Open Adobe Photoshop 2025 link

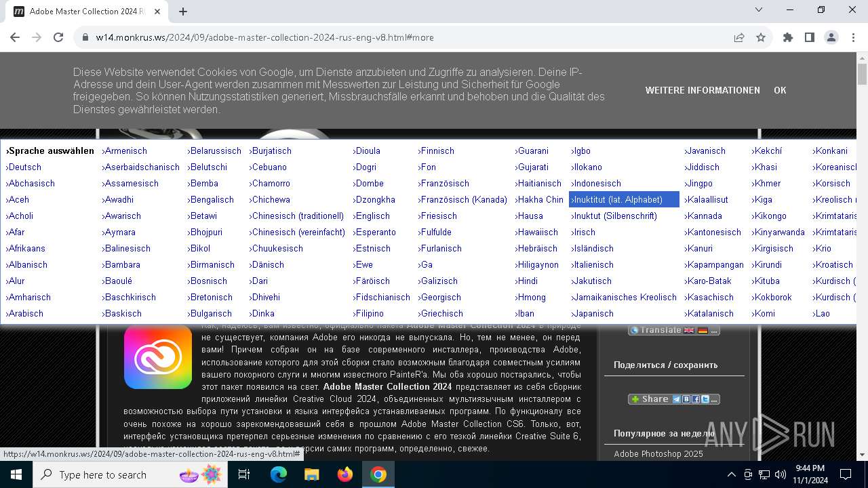coord(658,454)
